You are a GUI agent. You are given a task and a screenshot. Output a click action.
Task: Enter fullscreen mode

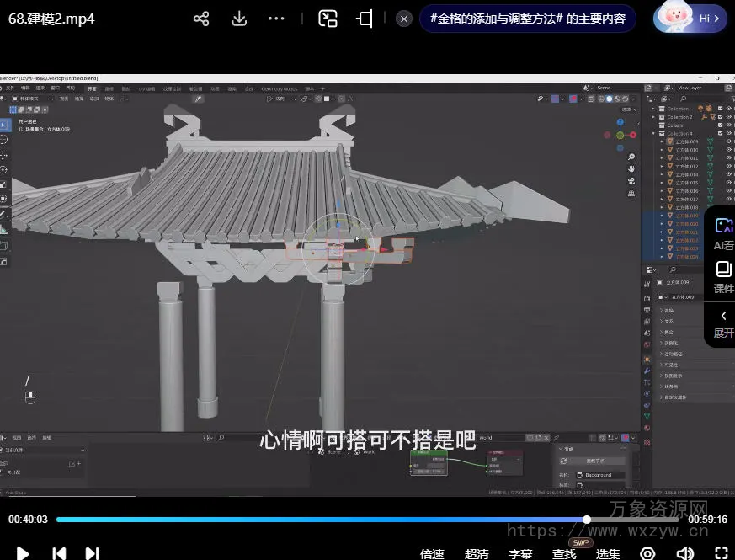(721, 553)
